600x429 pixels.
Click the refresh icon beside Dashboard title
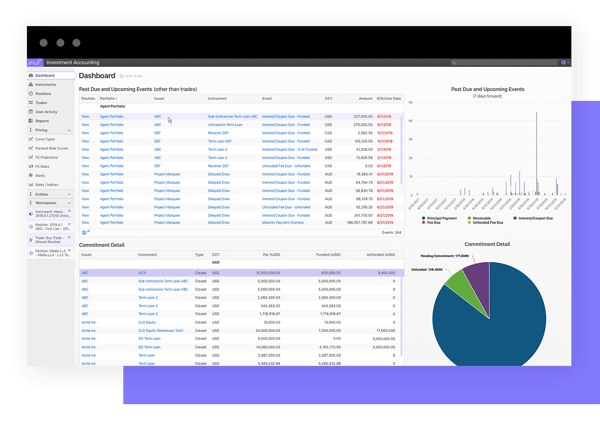pyautogui.click(x=121, y=76)
